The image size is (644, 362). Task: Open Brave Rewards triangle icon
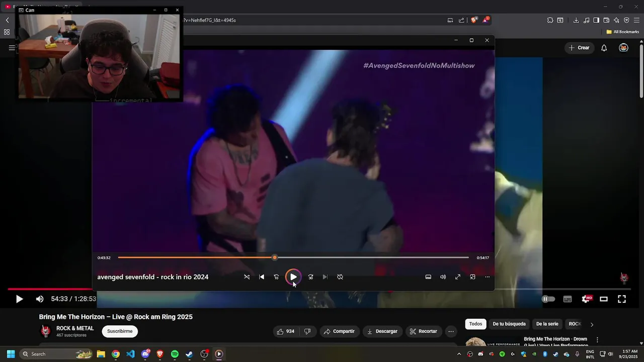pyautogui.click(x=486, y=20)
